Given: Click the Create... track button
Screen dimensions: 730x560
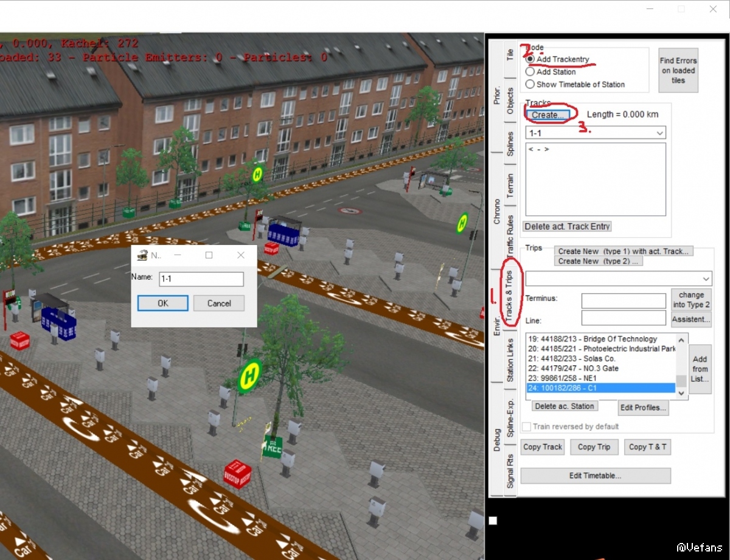Looking at the screenshot, I should [548, 114].
